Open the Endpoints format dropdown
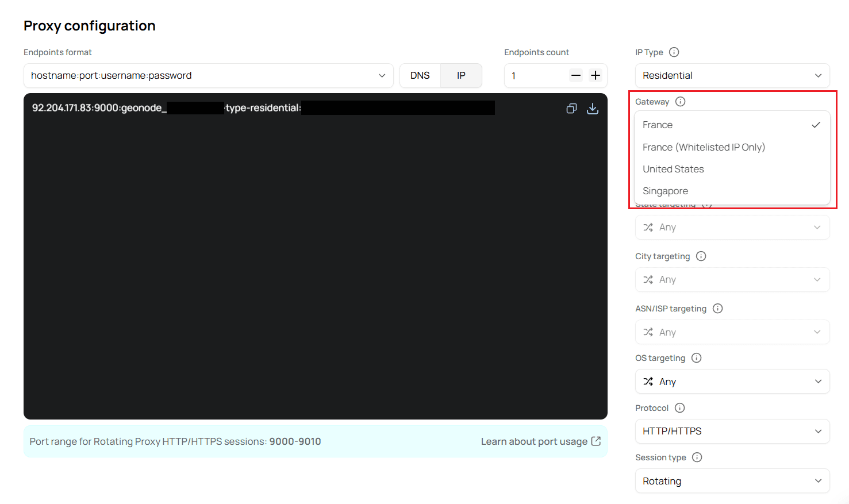The image size is (849, 504). 209,75
